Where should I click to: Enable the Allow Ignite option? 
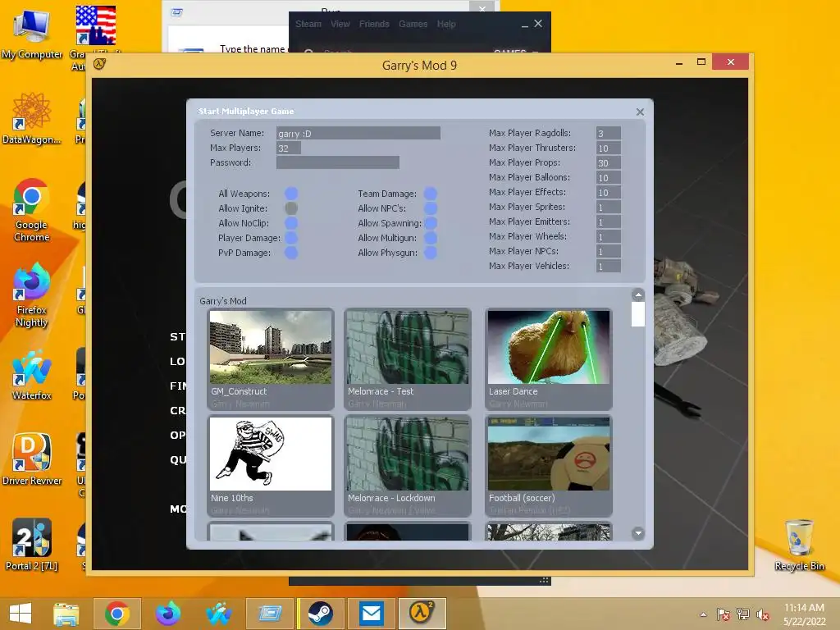tap(291, 208)
